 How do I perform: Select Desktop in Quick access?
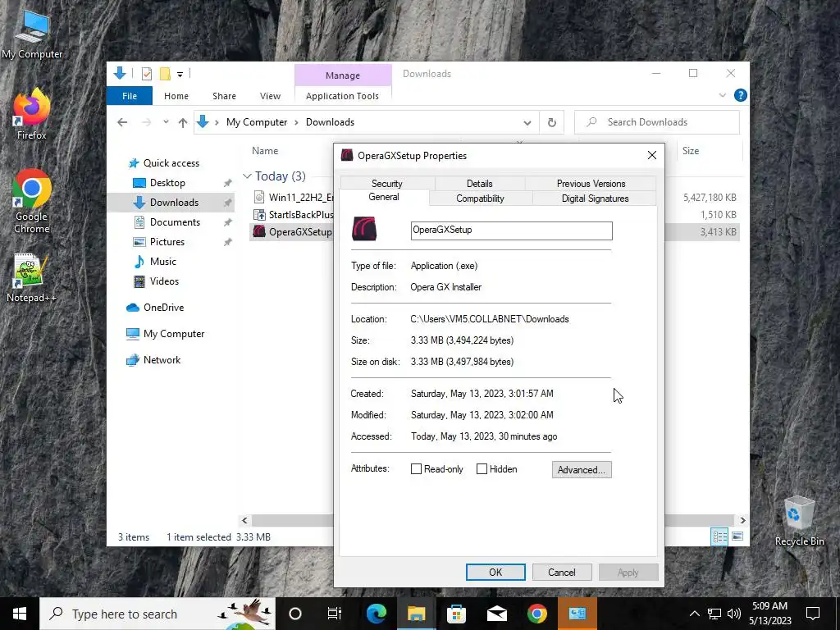[167, 183]
